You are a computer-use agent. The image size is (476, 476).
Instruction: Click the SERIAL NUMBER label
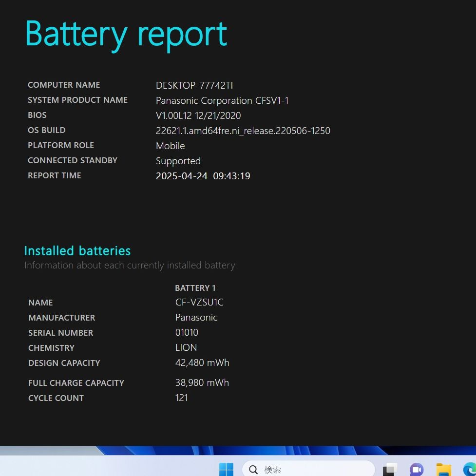point(61,333)
